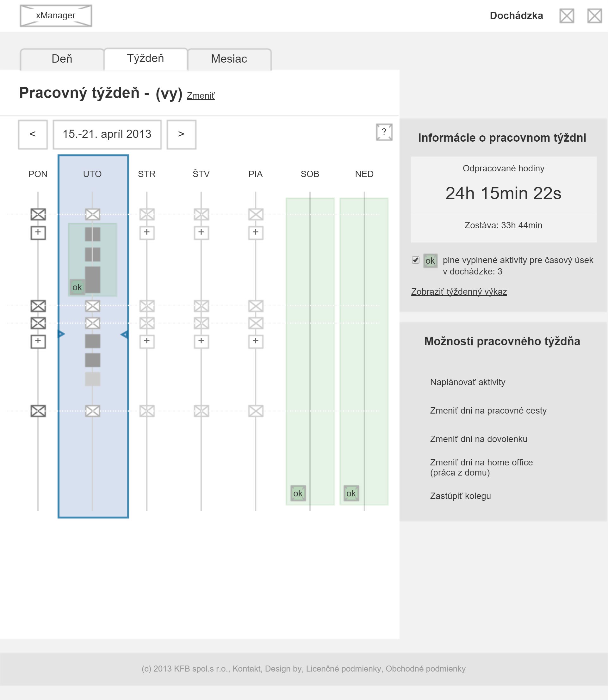Click the lower plus icon in ŠTV column
Viewport: 608px width, 700px height.
[x=201, y=341]
